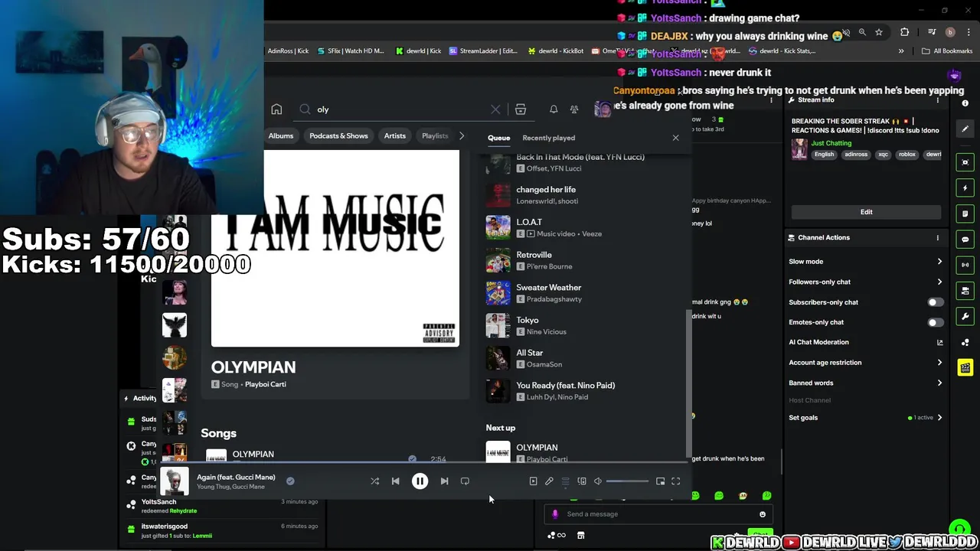
Task: Skip to previous track
Action: 396,481
